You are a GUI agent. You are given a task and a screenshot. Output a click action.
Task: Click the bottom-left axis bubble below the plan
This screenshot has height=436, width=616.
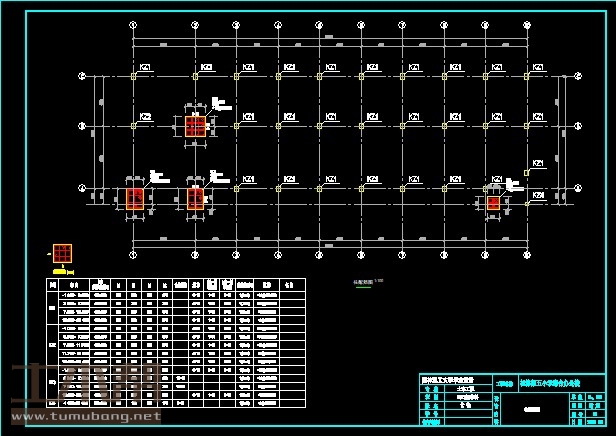134,255
